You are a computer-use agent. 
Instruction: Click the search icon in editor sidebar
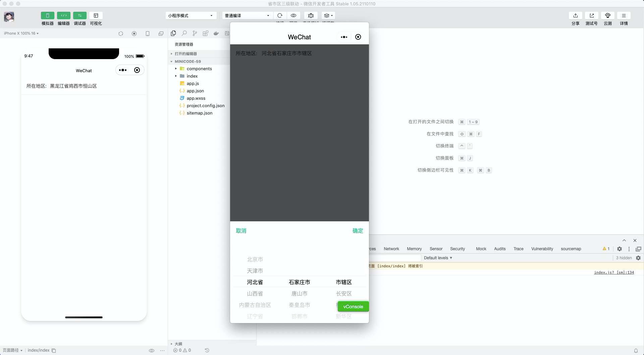(x=184, y=33)
